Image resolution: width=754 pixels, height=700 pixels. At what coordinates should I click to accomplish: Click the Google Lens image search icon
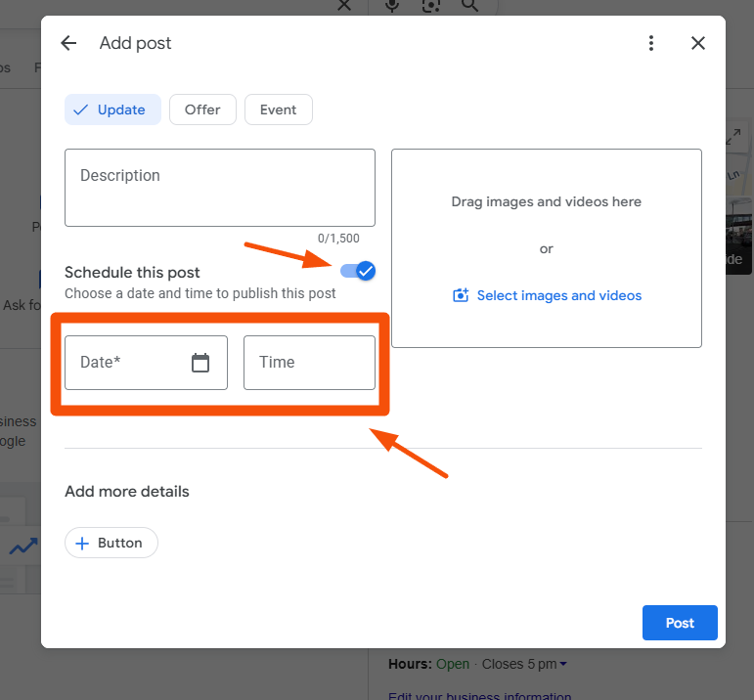click(x=430, y=6)
